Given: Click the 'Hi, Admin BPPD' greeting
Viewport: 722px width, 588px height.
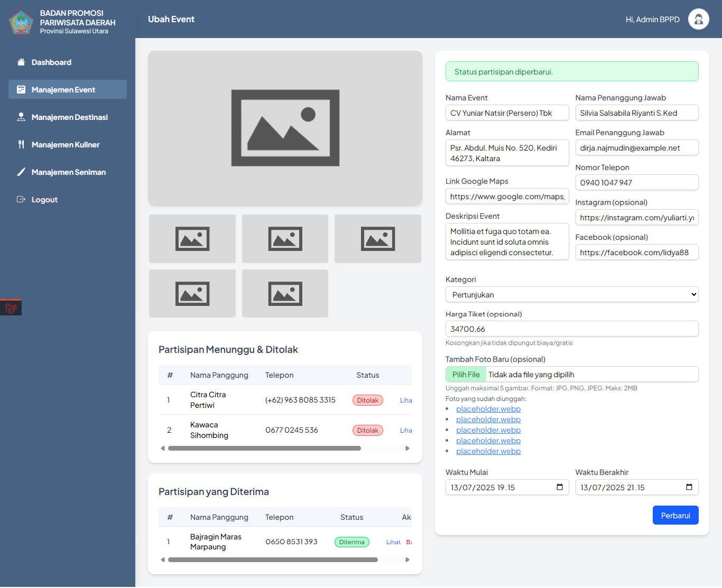Looking at the screenshot, I should click(x=652, y=20).
